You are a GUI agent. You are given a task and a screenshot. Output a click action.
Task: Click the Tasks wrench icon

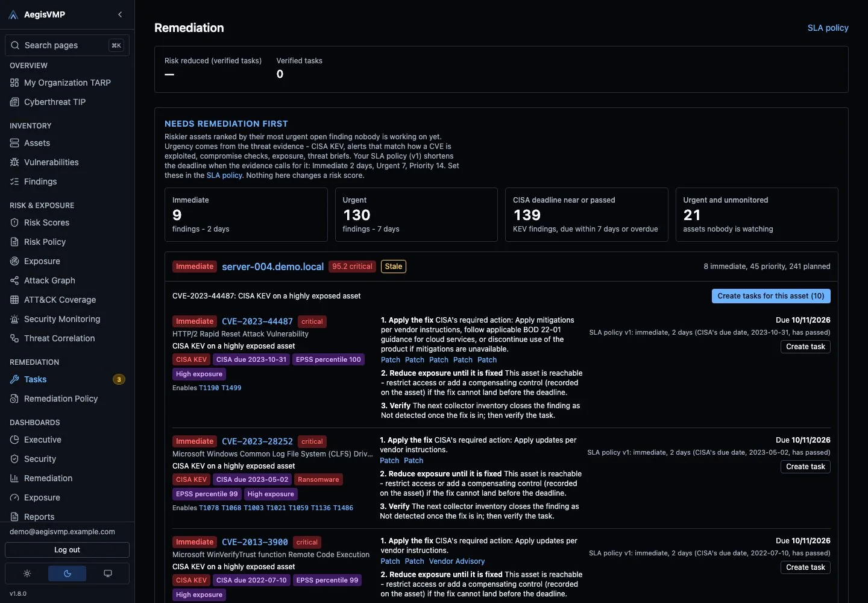pos(14,379)
